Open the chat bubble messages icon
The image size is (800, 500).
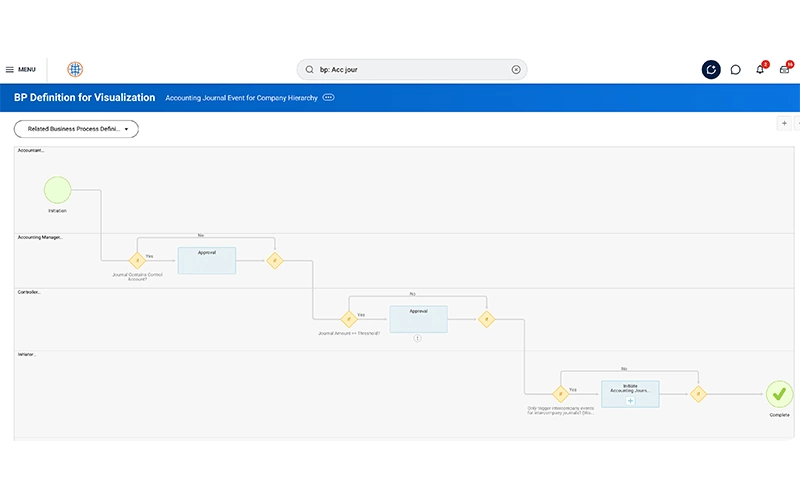coord(735,69)
